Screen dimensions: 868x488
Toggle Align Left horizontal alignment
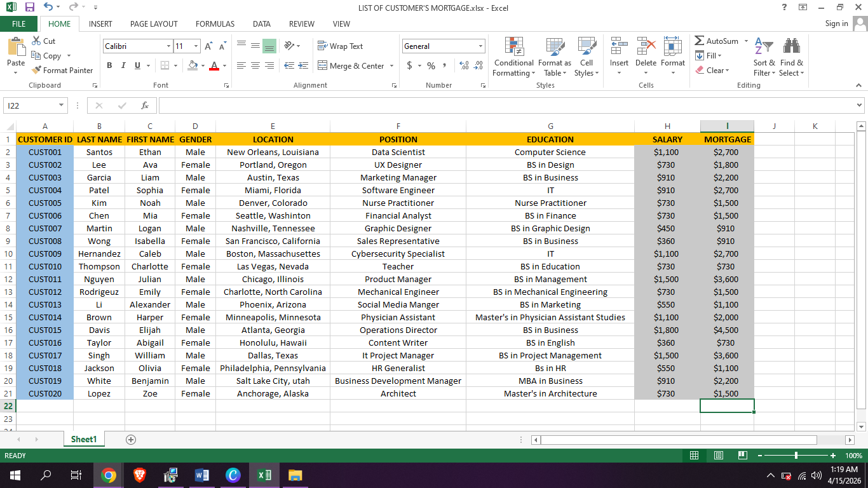tap(241, 65)
